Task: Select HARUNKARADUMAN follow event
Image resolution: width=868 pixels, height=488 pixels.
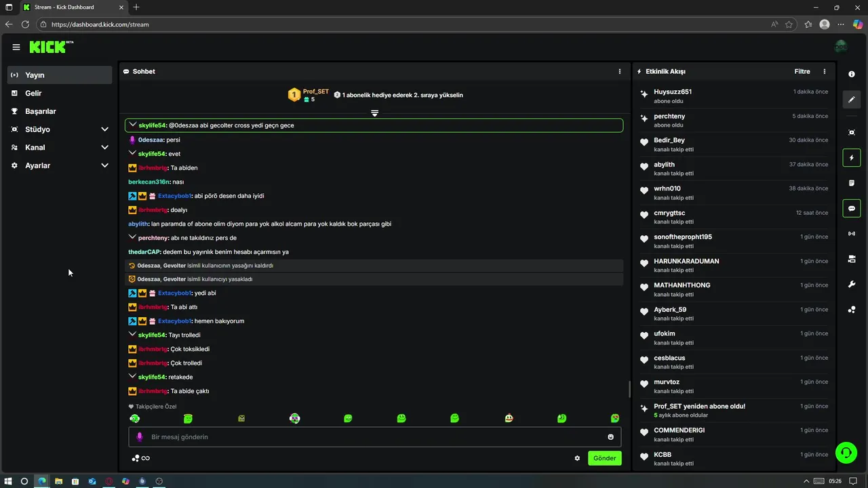Action: pos(734,265)
